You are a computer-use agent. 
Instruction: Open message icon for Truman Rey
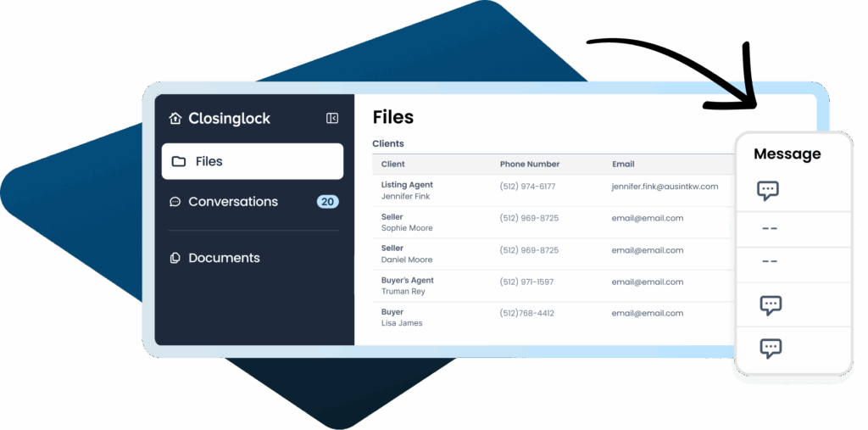tap(771, 304)
